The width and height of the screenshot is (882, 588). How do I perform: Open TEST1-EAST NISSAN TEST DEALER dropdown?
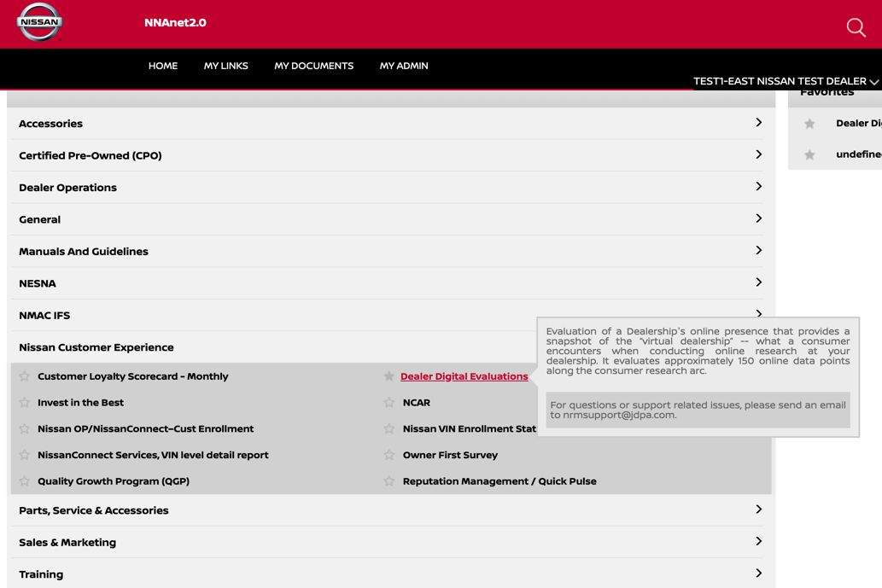point(786,81)
